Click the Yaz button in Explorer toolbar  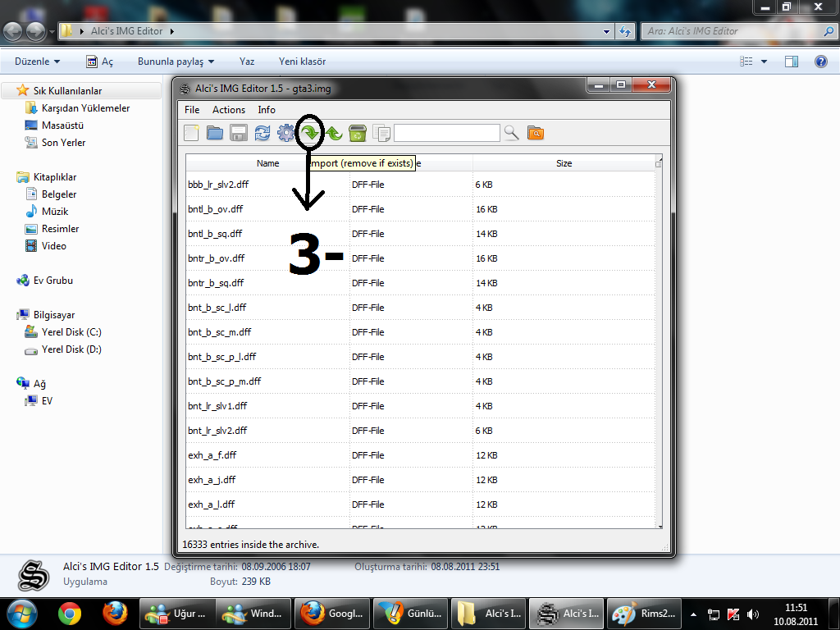pyautogui.click(x=247, y=62)
